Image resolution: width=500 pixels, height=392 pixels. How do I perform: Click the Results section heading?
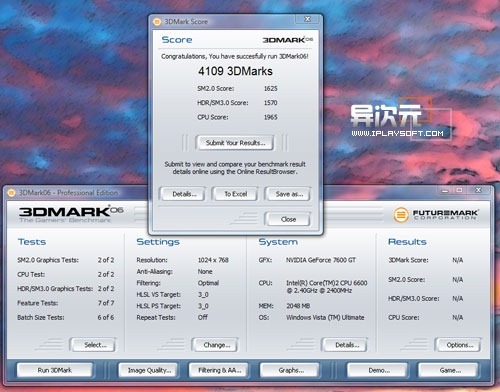point(407,242)
